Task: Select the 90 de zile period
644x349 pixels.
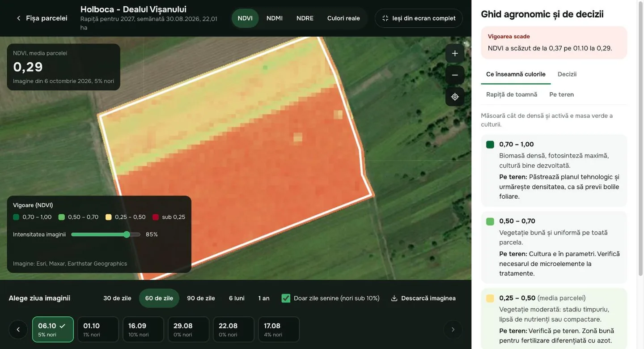Action: coord(201,298)
